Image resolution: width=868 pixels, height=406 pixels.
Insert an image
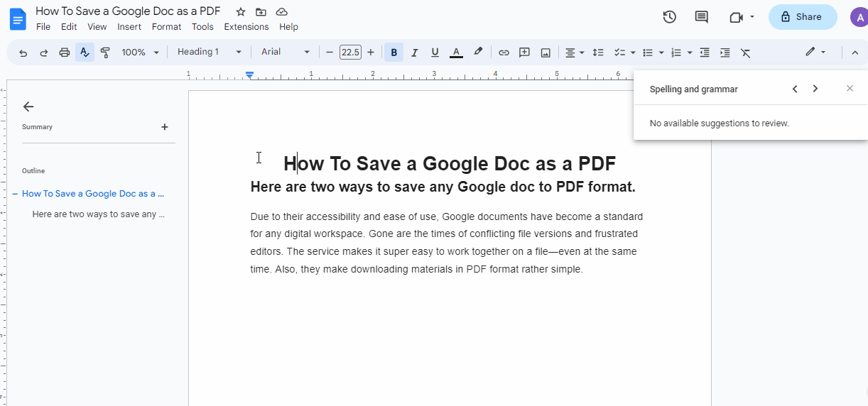click(546, 53)
